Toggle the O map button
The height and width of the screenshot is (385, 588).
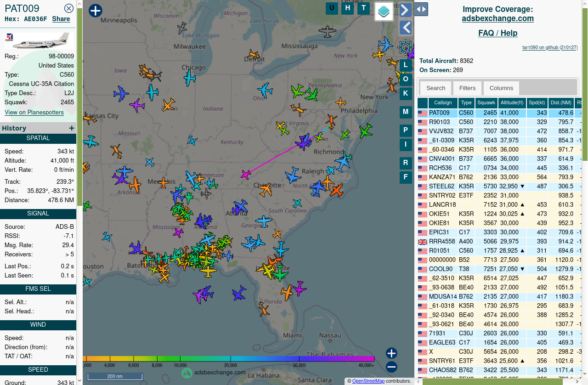click(406, 79)
